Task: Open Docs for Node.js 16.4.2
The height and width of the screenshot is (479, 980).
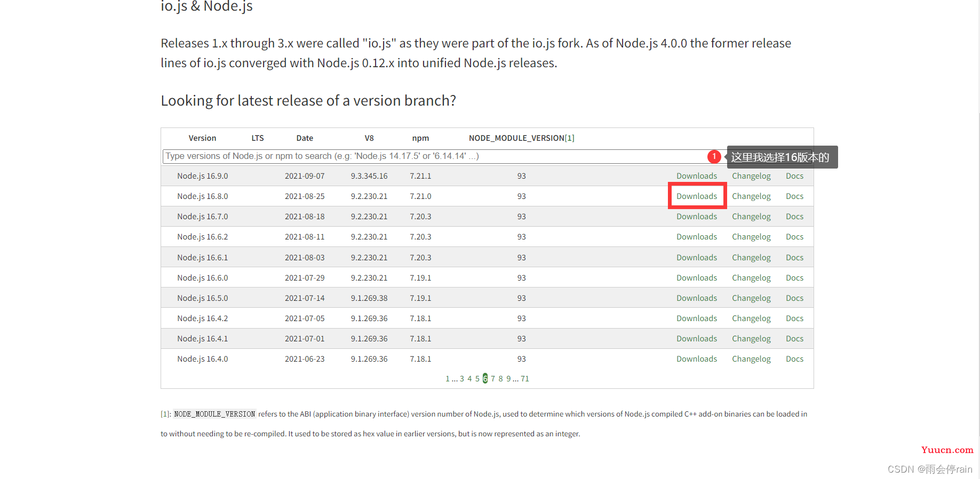Action: point(794,318)
